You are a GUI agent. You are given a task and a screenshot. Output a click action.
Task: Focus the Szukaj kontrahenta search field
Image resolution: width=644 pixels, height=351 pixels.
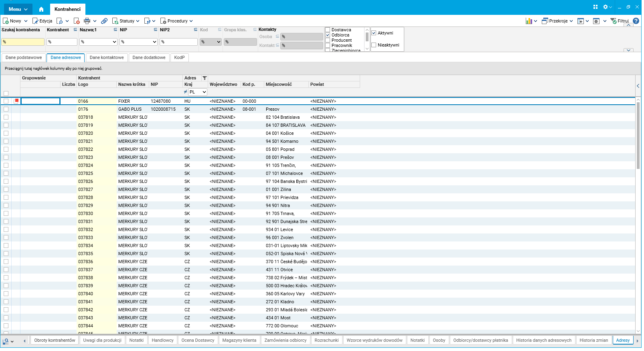(23, 42)
